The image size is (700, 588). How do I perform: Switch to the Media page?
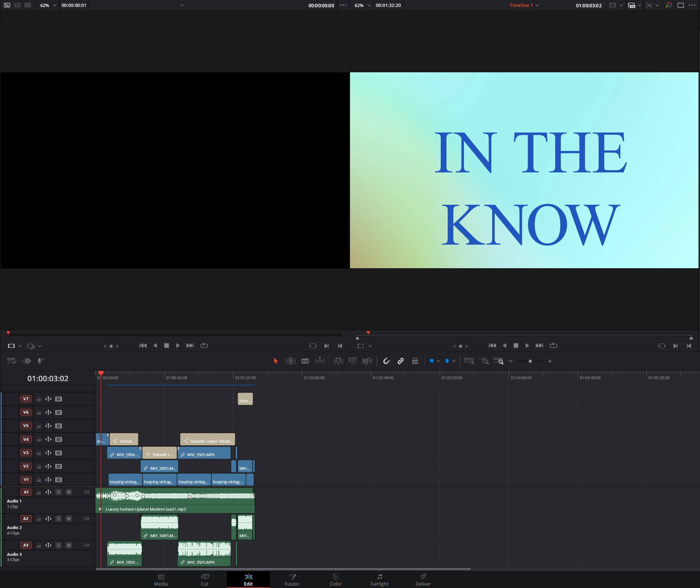point(161,580)
